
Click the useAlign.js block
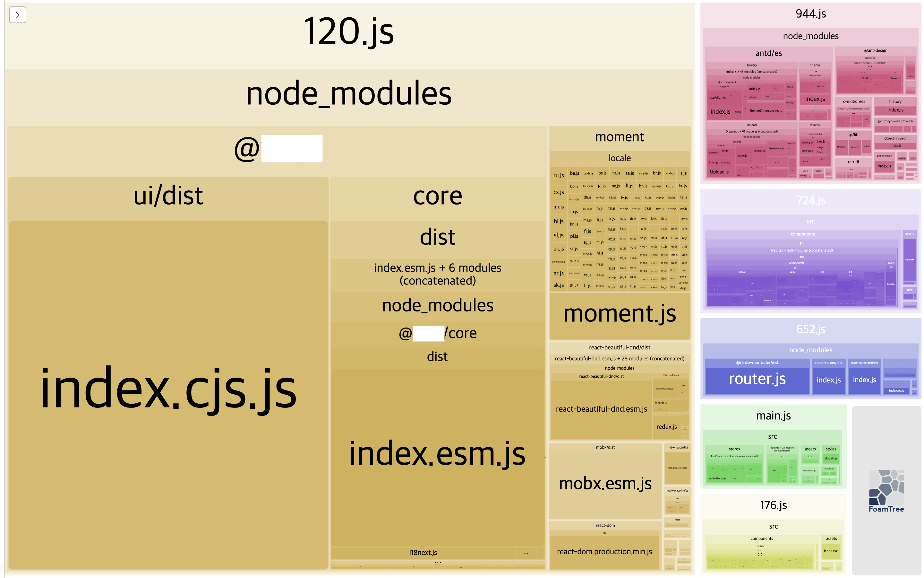tap(717, 98)
